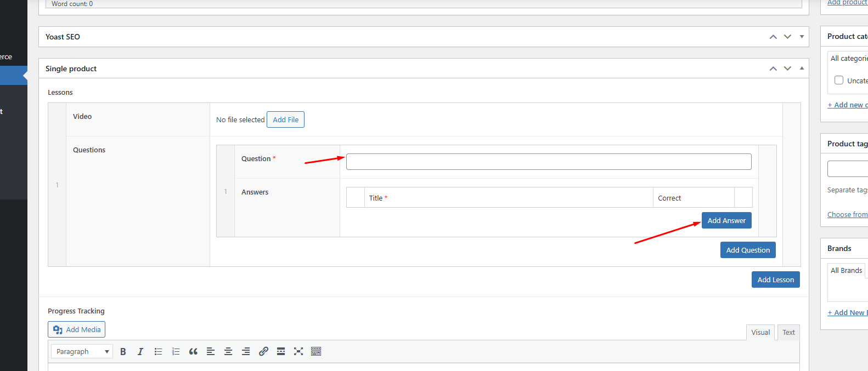Collapse the Single product panel
Screen dimensions: 868x371
(x=802, y=69)
